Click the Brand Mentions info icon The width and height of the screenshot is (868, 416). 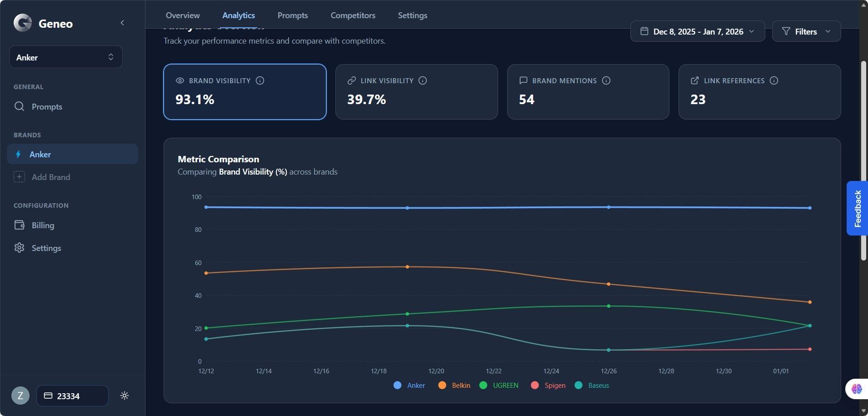point(606,80)
